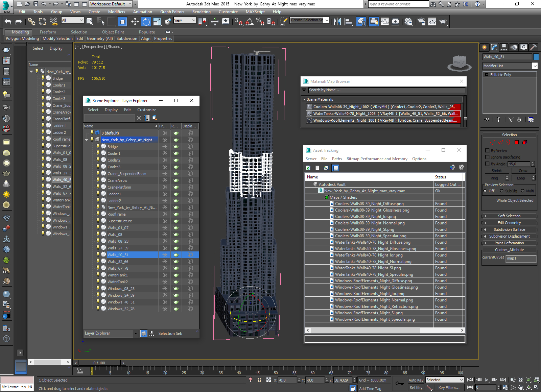The width and height of the screenshot is (541, 392).
Task: Toggle lightbulb visibility for Bridge layer row
Action: pos(98,146)
